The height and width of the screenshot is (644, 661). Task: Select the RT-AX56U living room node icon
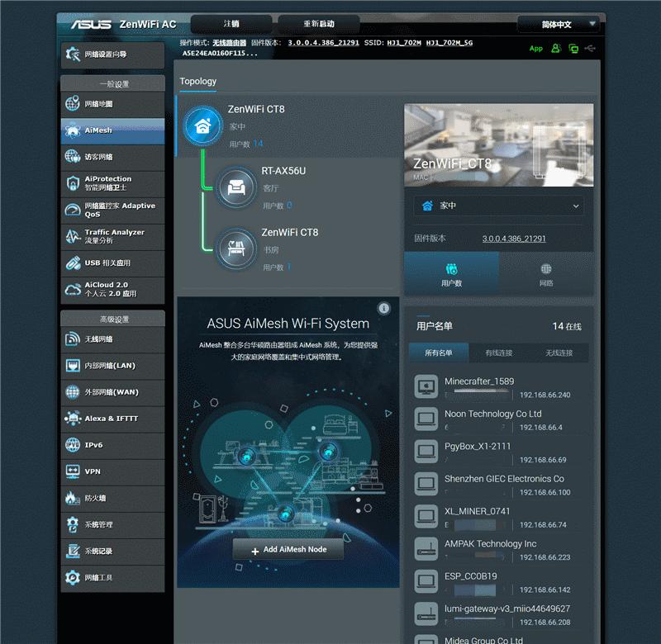tap(235, 187)
